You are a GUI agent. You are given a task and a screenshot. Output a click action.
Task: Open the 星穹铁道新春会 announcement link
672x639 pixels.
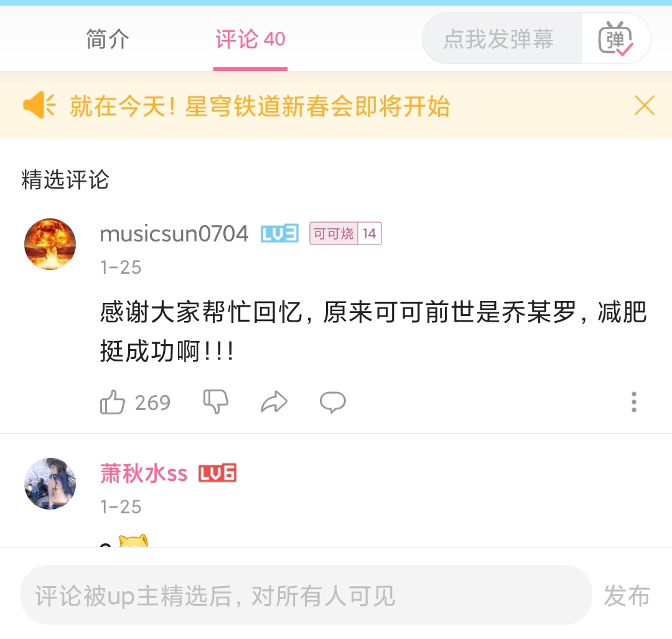259,106
